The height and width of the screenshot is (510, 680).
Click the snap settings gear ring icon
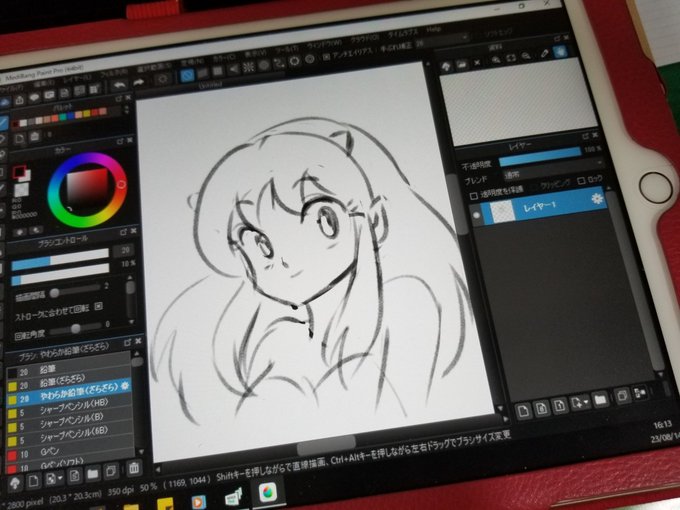coord(294,61)
